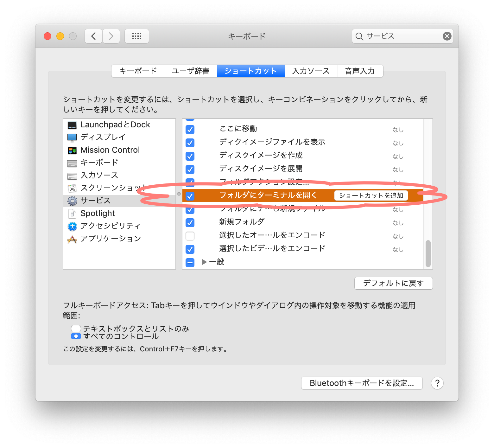Screen dimensions: 494x448
Task: Uncheck ディスクイメージを展開 checkbox
Action: (190, 170)
